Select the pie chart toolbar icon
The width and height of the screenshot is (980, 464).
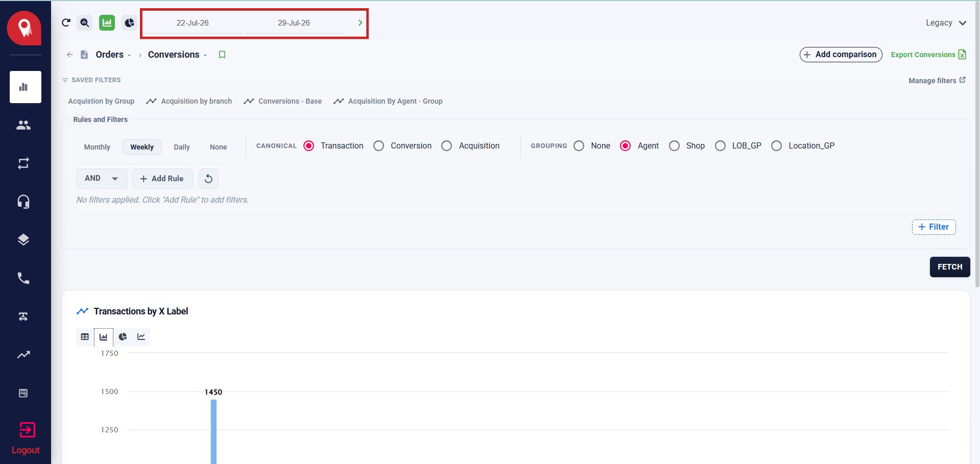coord(129,22)
